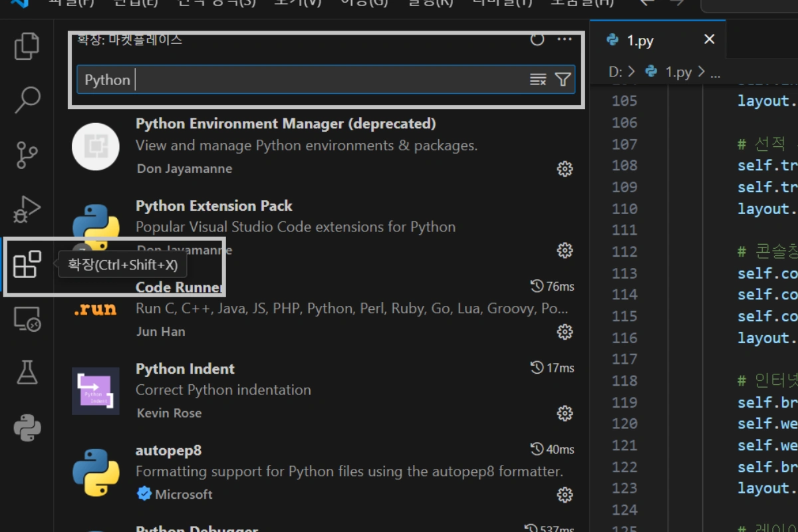Open the Remote Explorer view
Image resolution: width=798 pixels, height=532 pixels.
pyautogui.click(x=27, y=319)
